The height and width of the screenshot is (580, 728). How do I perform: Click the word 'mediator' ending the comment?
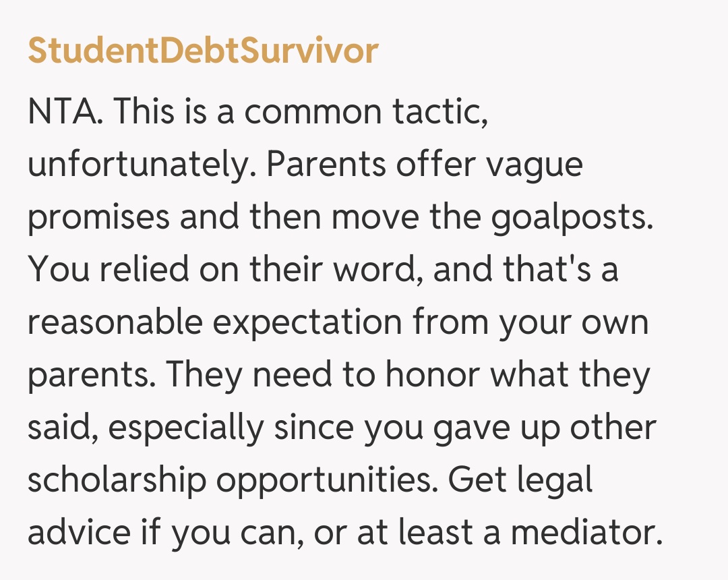[582, 533]
